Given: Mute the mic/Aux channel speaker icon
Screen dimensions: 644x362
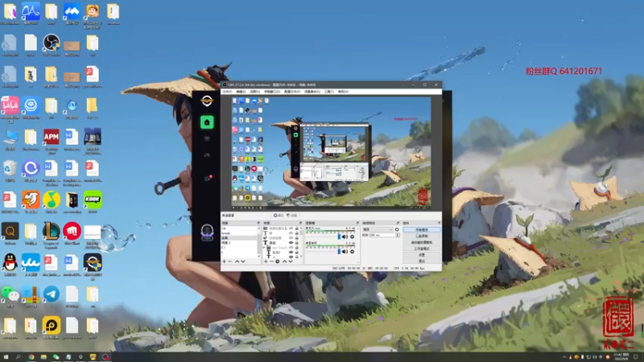Looking at the screenshot, I should click(345, 237).
